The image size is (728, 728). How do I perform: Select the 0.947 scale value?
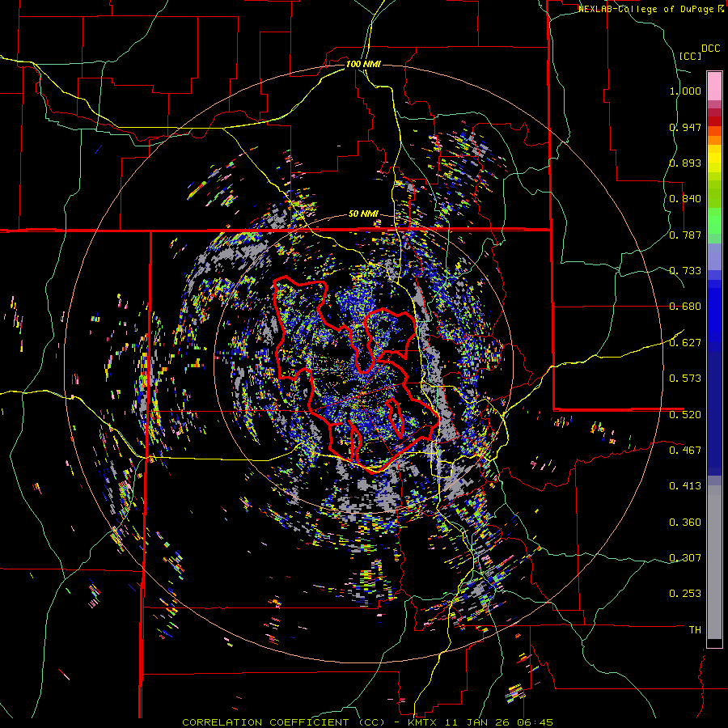[685, 127]
